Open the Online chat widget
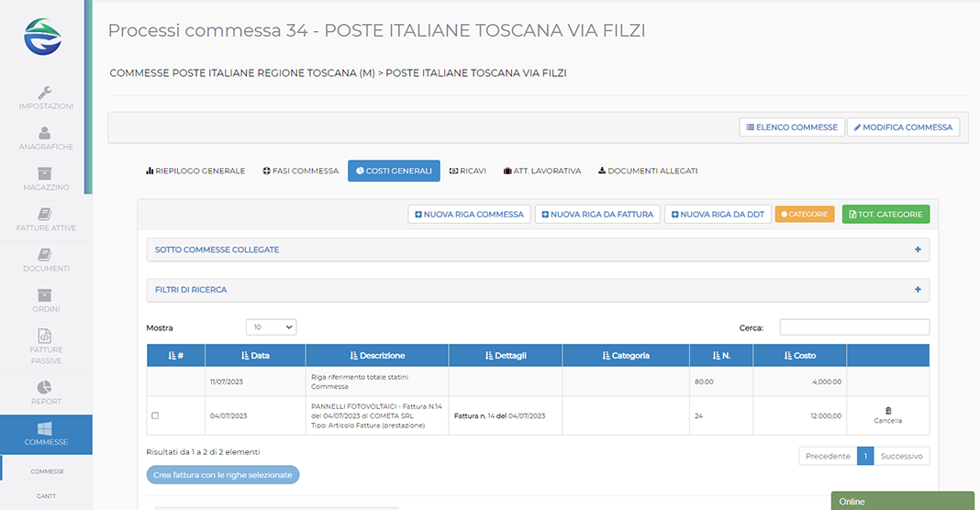Viewport: 980px width, 510px height. [x=903, y=501]
